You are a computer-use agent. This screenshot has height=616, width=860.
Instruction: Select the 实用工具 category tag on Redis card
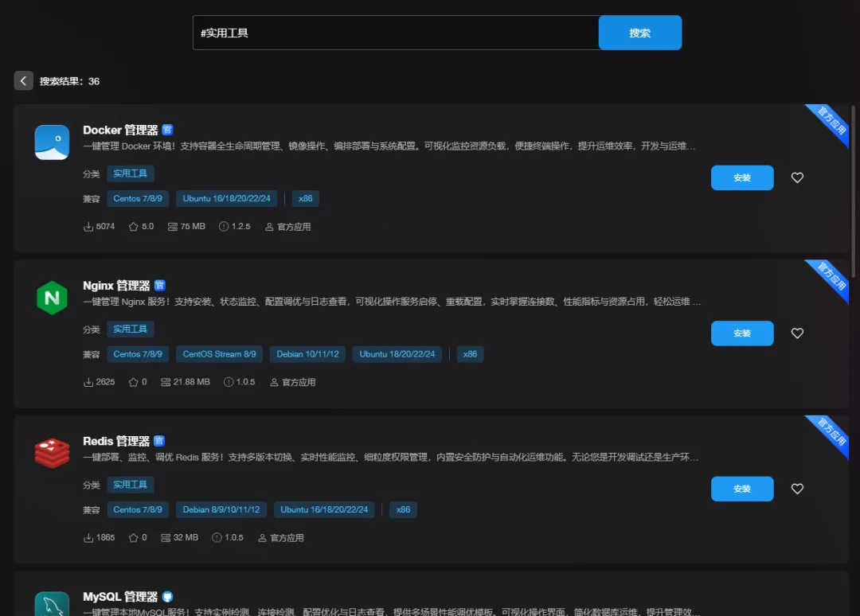(130, 485)
